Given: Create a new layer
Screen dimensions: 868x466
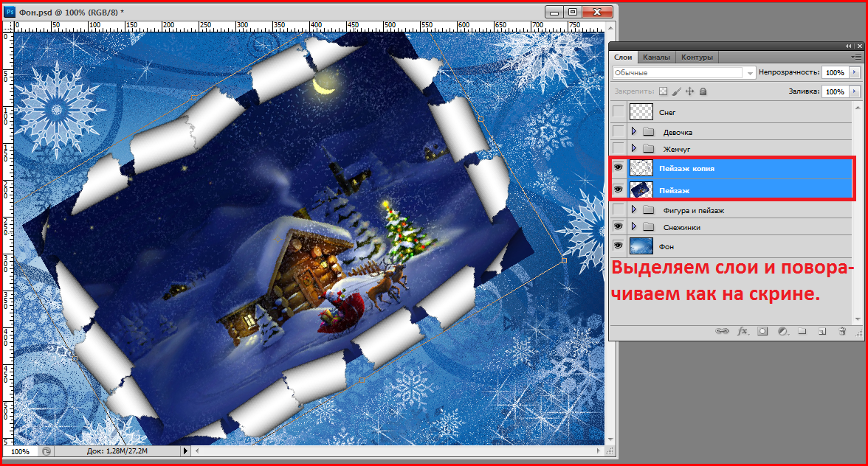Looking at the screenshot, I should (x=822, y=331).
